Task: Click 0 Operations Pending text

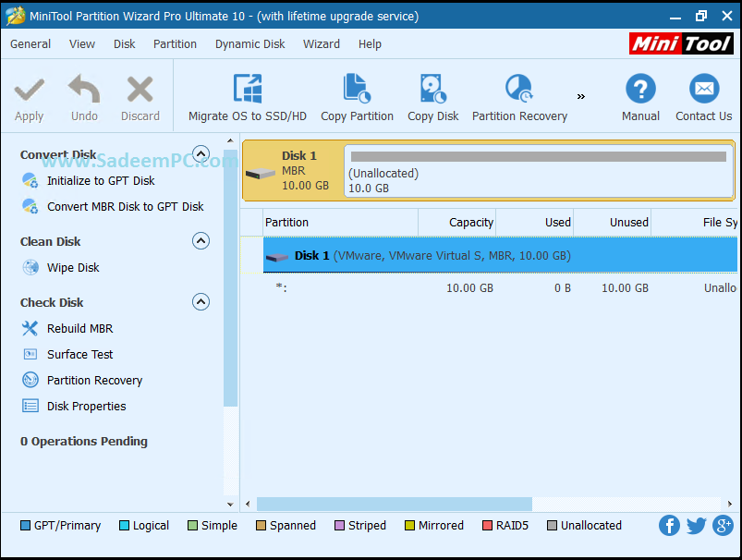Action: [84, 441]
